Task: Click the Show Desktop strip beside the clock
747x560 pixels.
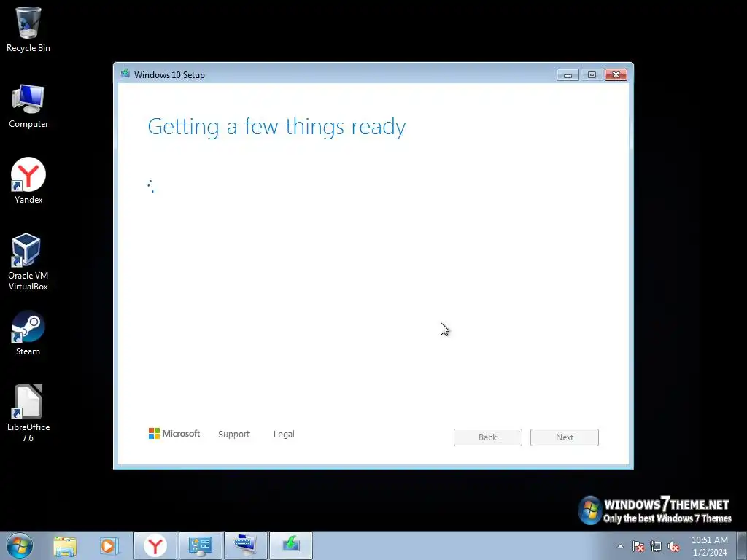Action: 742,545
